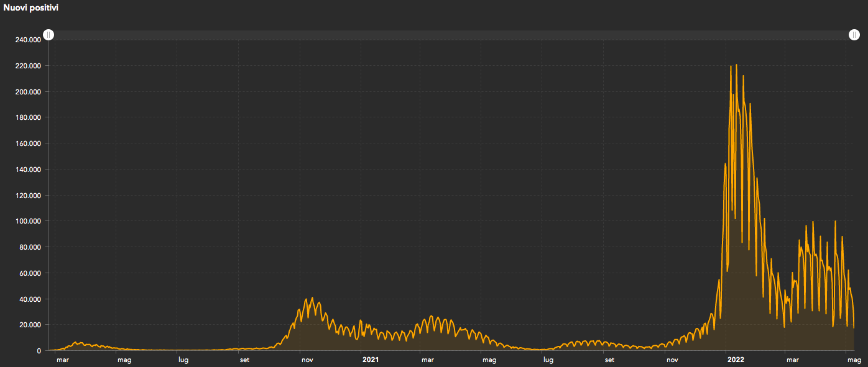The width and height of the screenshot is (868, 367).
Task: Click the highest peak of the orange line
Action: tap(736, 65)
